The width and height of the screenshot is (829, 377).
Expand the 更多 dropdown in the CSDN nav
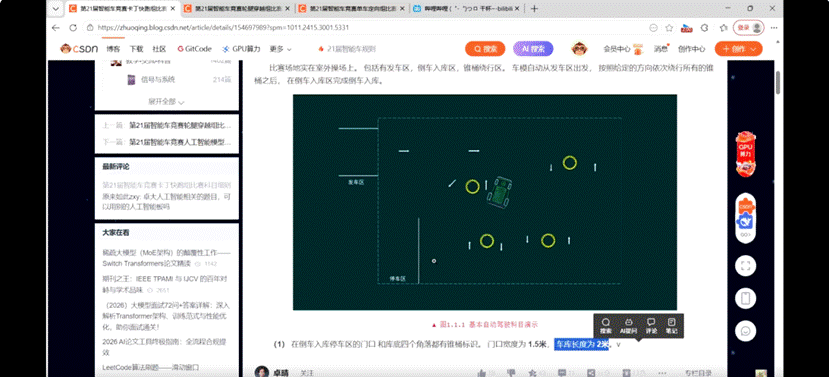280,49
